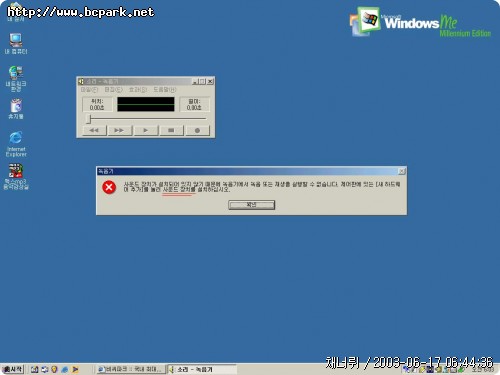Launch Windows Media Player from quick launch
This screenshot has width=500, height=375.
[x=75, y=369]
